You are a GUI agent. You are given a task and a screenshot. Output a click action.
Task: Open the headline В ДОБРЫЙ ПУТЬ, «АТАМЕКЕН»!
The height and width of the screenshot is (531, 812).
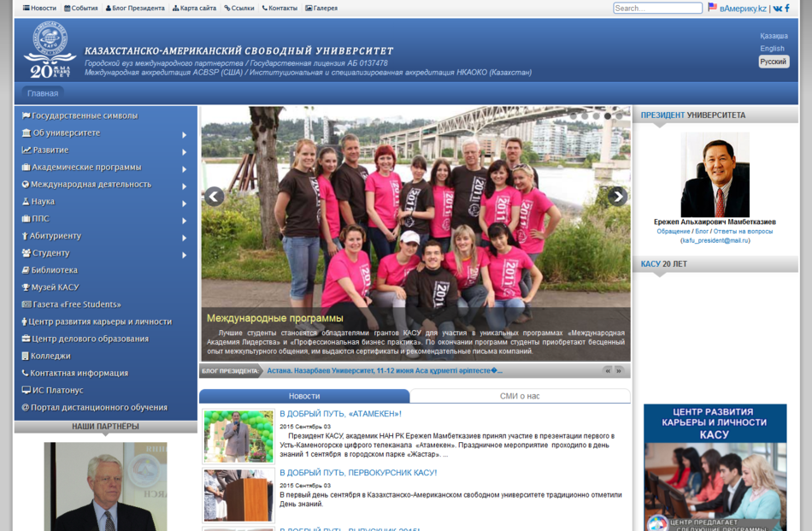(340, 413)
